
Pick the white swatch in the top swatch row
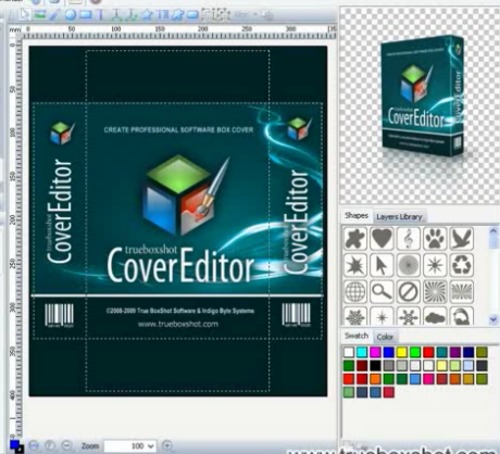pyautogui.click(x=349, y=352)
